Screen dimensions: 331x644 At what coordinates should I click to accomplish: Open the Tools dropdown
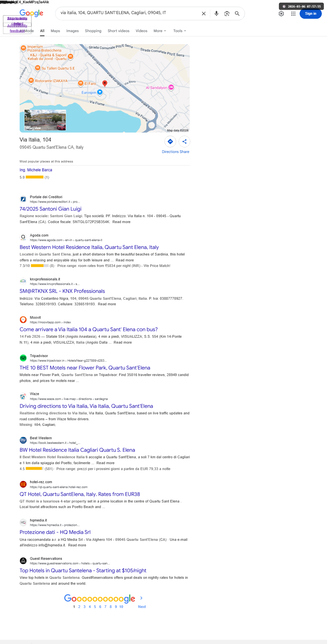180,31
